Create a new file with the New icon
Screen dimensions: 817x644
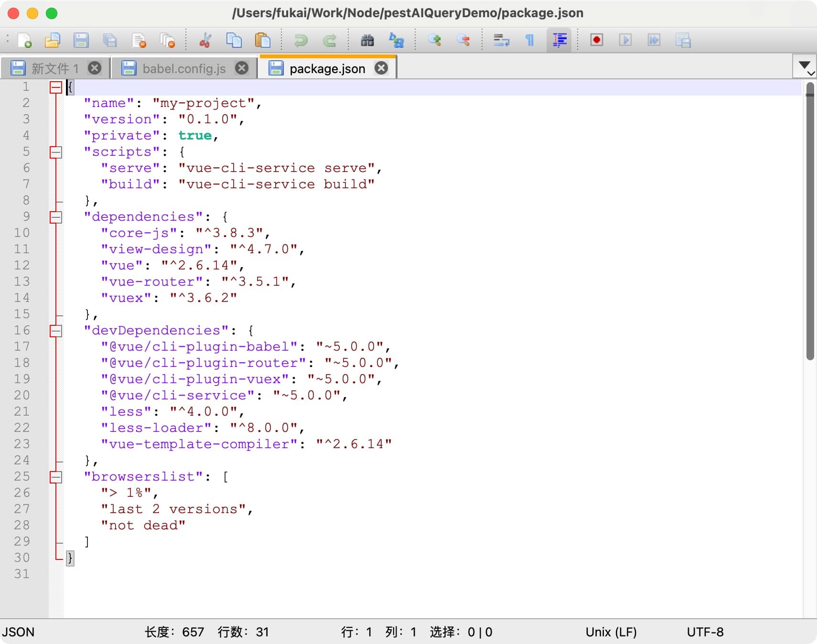24,40
